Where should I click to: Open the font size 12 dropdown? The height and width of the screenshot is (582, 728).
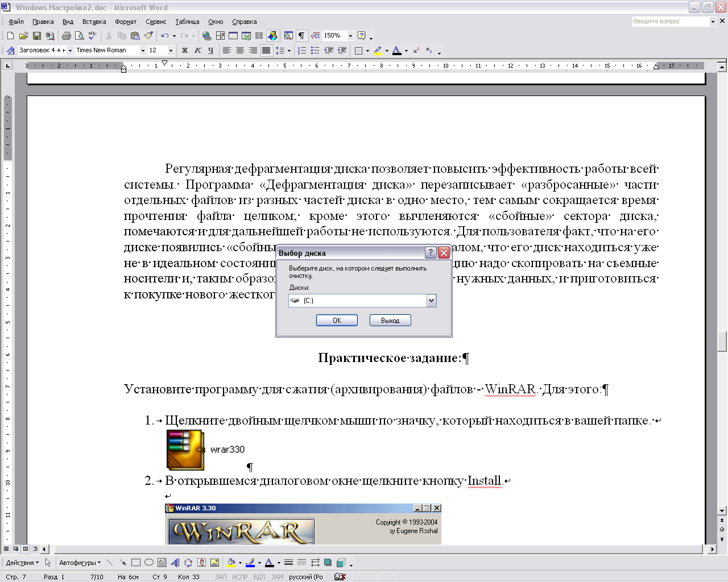(x=171, y=51)
